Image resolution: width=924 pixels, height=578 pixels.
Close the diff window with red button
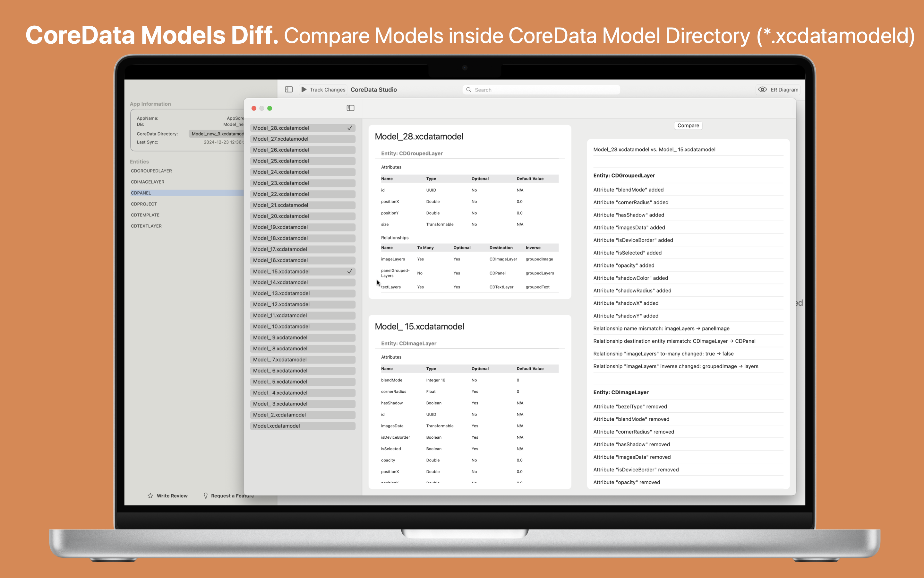[x=254, y=109]
